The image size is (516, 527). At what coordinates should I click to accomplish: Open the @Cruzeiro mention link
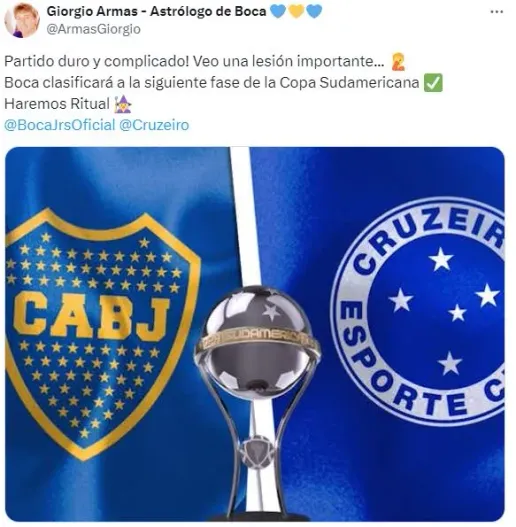(x=154, y=125)
